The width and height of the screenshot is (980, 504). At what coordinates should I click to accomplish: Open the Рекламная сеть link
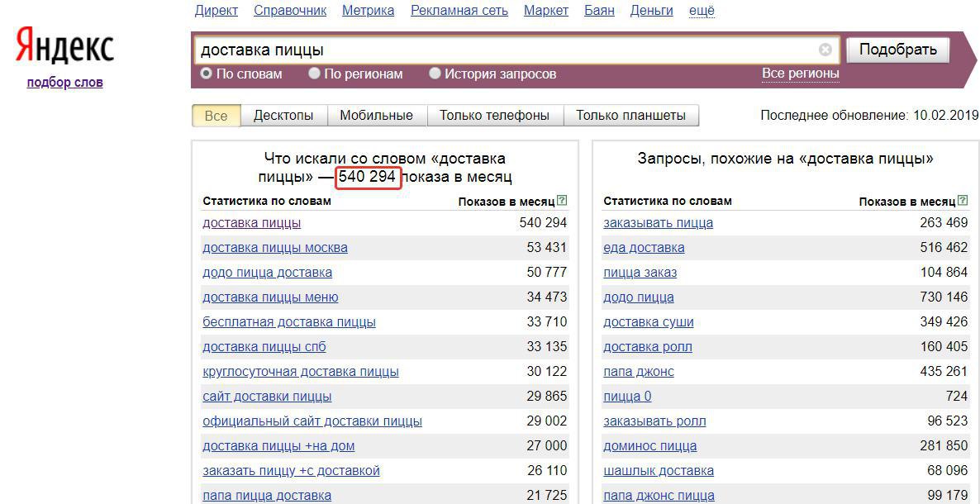(x=459, y=11)
